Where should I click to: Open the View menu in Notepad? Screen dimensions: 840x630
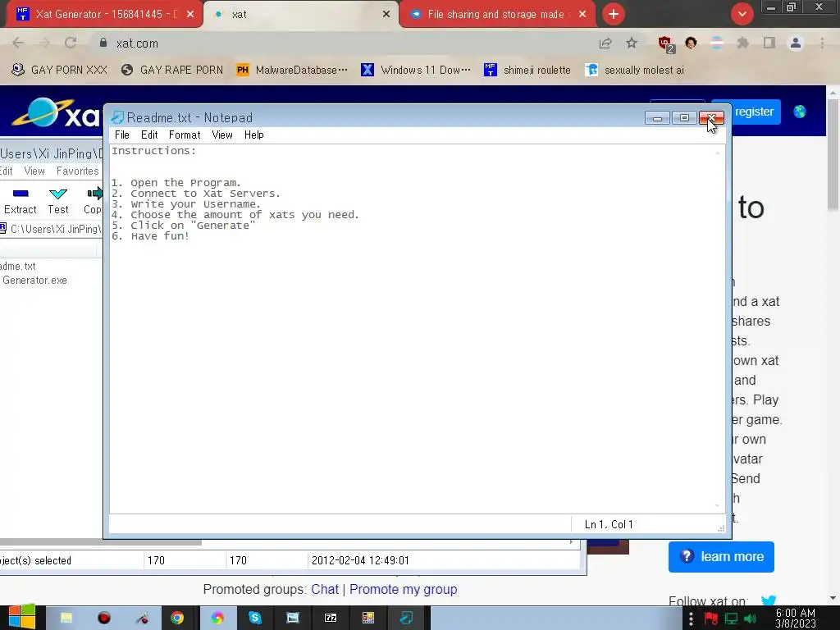(x=222, y=135)
